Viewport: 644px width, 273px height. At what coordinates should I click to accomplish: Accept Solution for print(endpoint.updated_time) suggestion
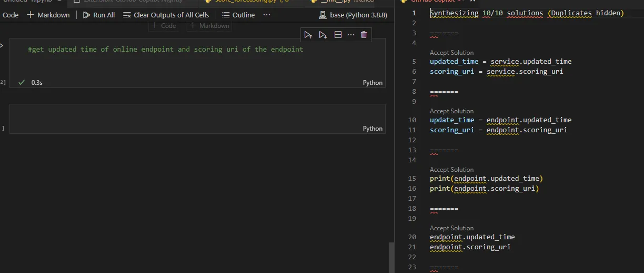(x=451, y=170)
